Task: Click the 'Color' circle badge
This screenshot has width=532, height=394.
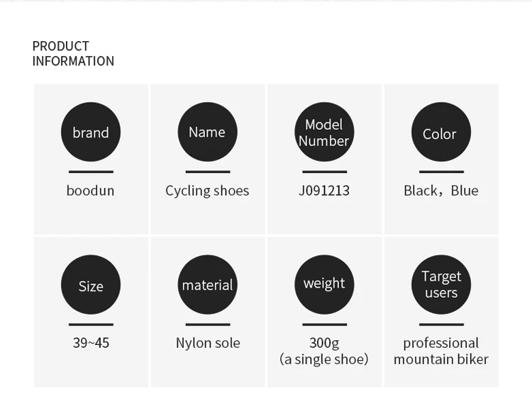Action: (440, 132)
